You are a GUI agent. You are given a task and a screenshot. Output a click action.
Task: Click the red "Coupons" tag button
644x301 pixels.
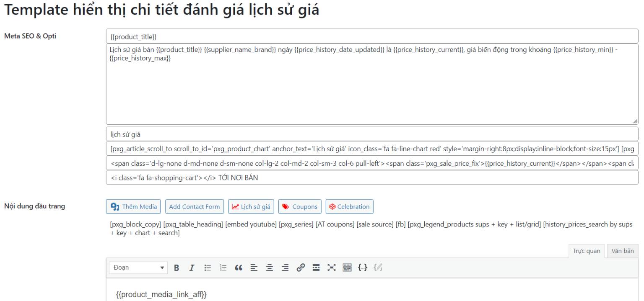pos(300,206)
